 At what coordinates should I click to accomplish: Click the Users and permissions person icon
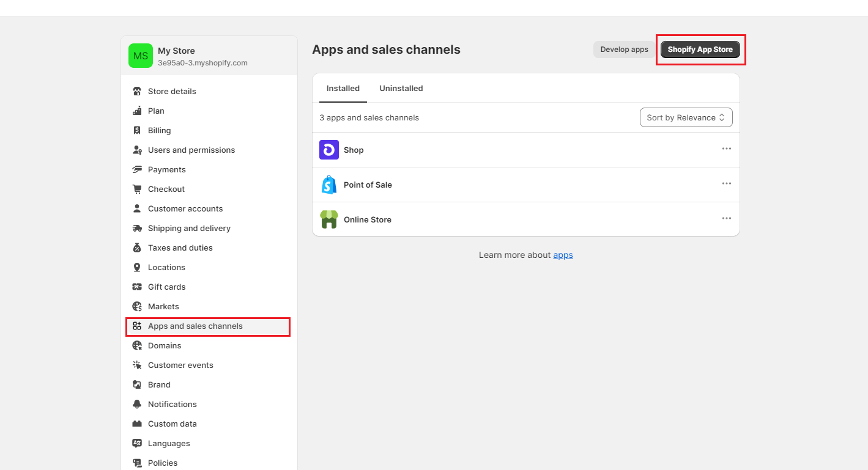pos(137,150)
